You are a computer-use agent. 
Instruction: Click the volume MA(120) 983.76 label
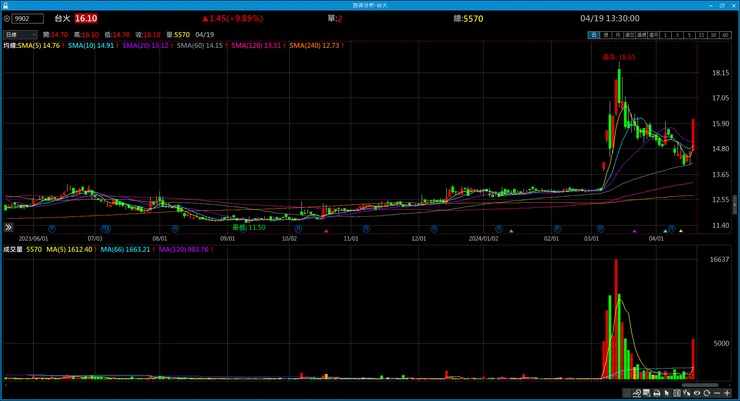[184, 250]
